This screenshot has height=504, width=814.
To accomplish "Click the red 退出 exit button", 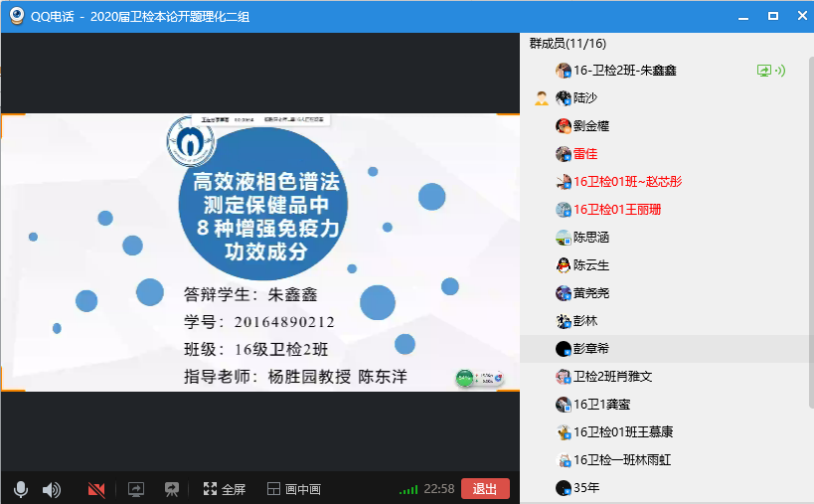I will pyautogui.click(x=485, y=488).
